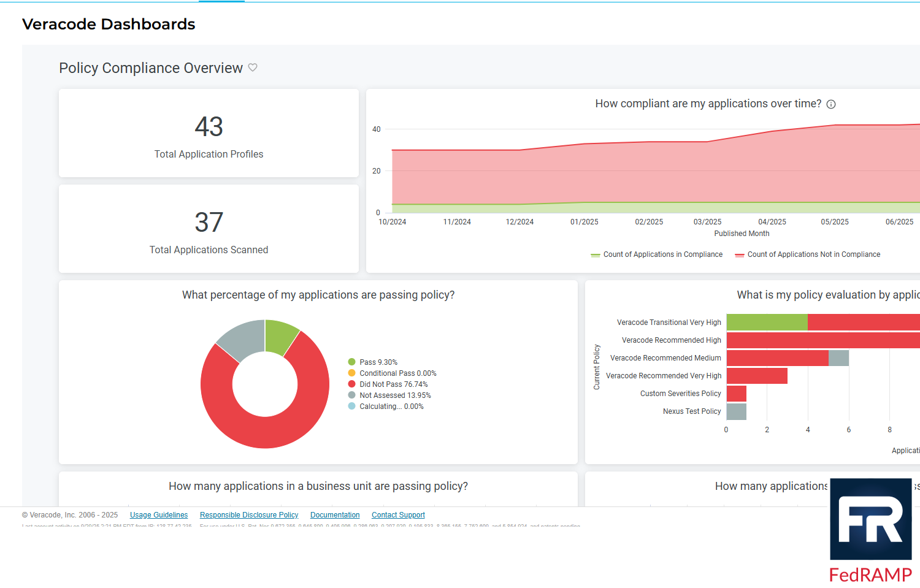
Task: Toggle Conditional Pass 0.00% legend item
Action: [x=397, y=373]
